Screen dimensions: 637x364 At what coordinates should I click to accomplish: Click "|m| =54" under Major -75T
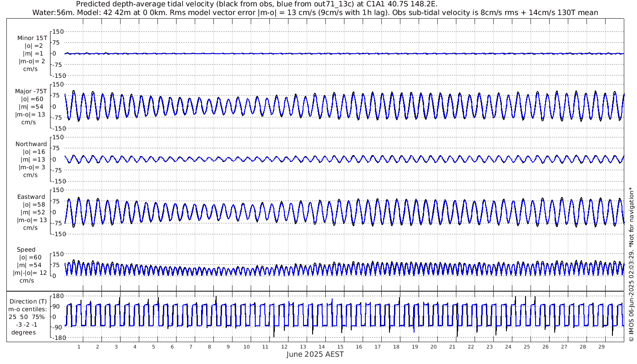point(32,106)
